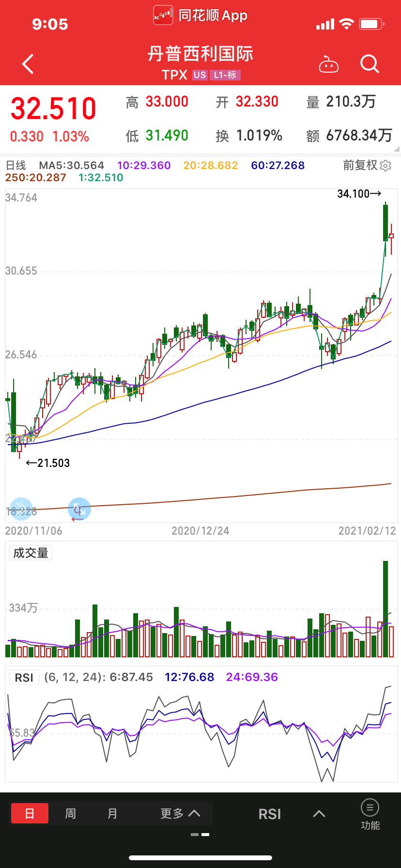
Task: Tap the change percent 1.03%
Action: [x=71, y=137]
